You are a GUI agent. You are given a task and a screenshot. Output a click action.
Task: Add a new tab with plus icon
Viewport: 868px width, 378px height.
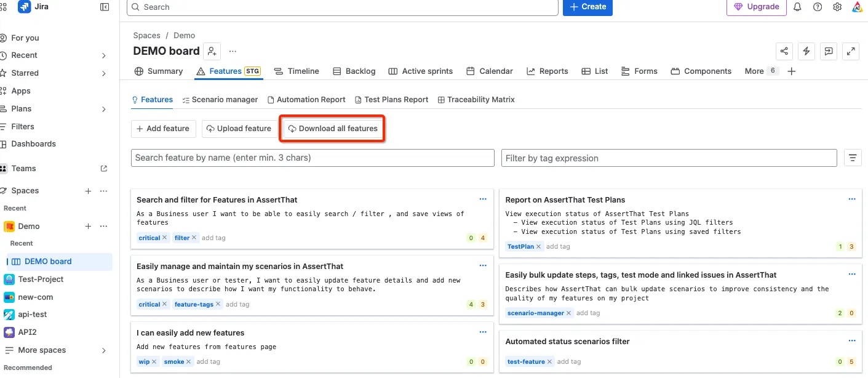[792, 71]
